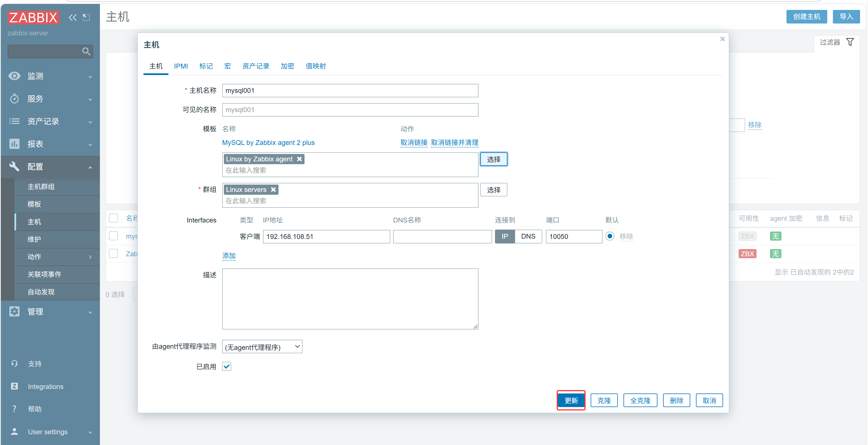Click the 导入 button

click(x=846, y=16)
